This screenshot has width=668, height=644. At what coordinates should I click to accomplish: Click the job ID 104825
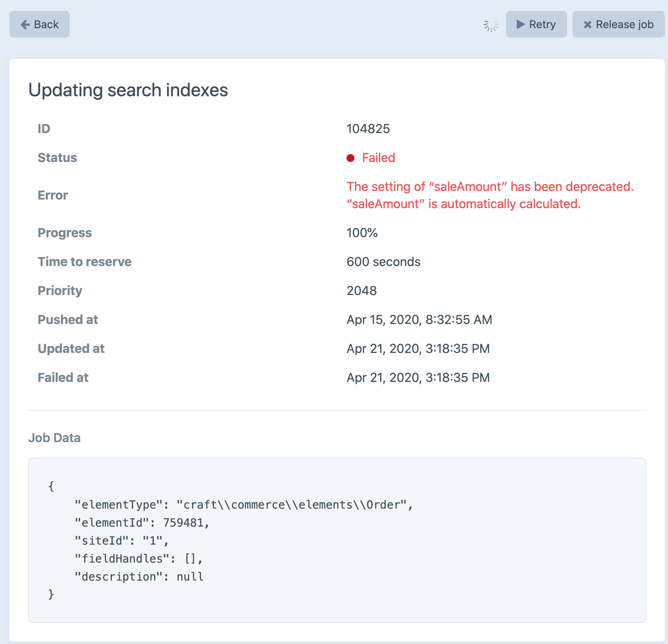[368, 129]
